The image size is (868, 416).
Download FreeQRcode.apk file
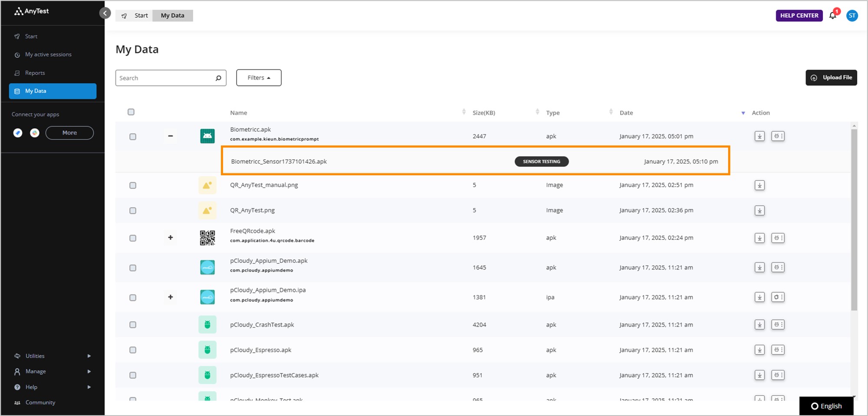pyautogui.click(x=759, y=238)
